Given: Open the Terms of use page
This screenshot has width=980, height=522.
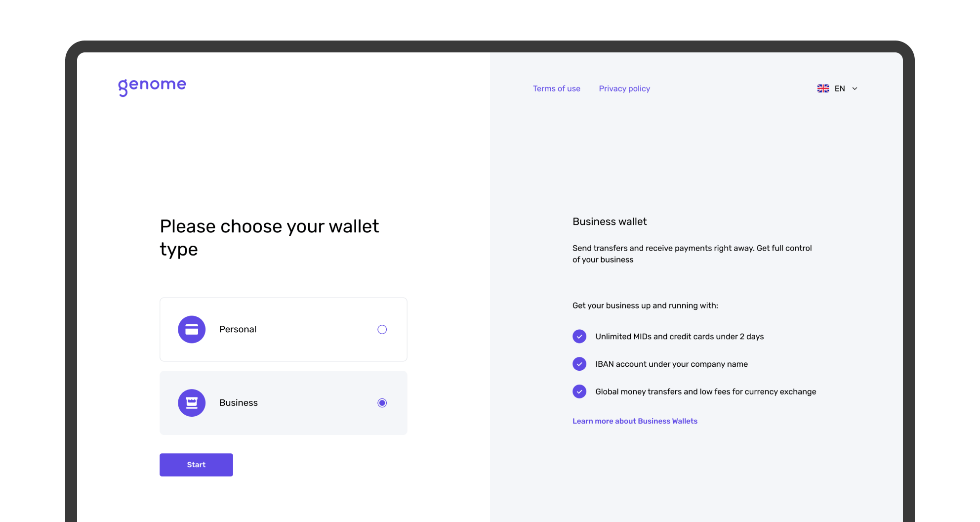Looking at the screenshot, I should (x=556, y=88).
